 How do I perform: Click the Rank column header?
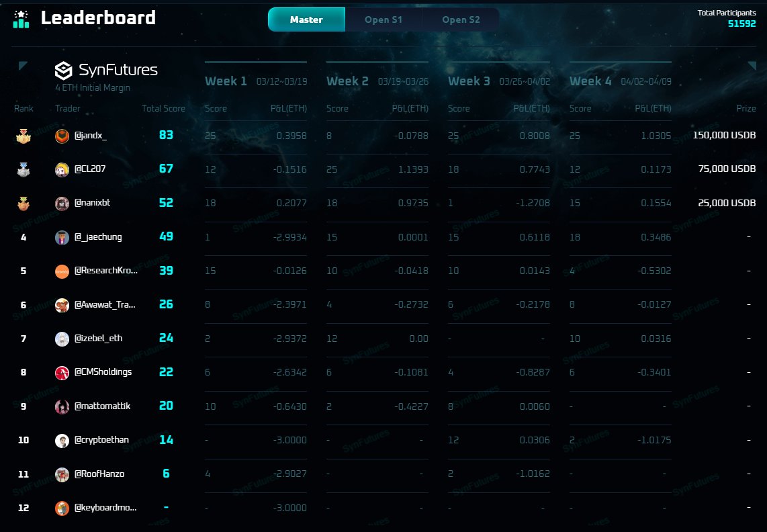(24, 108)
